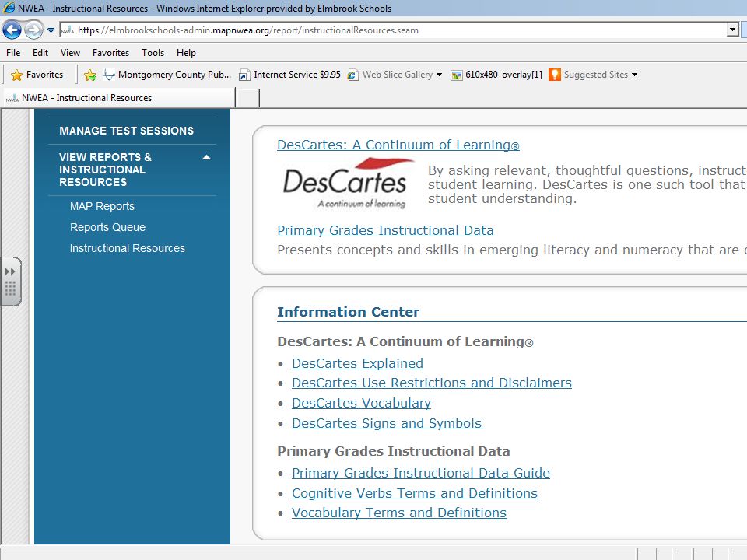Click the Add to Favorites Bar icon
The width and height of the screenshot is (747, 560).
90,75
